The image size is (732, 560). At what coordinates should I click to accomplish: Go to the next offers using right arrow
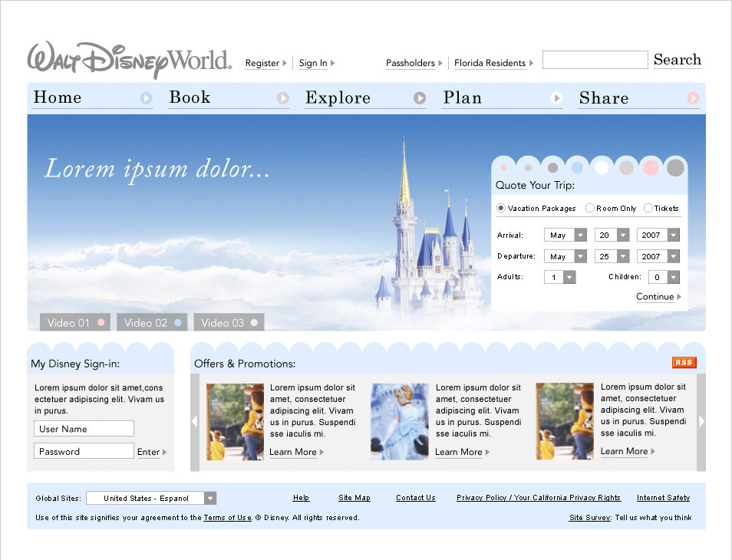(701, 422)
